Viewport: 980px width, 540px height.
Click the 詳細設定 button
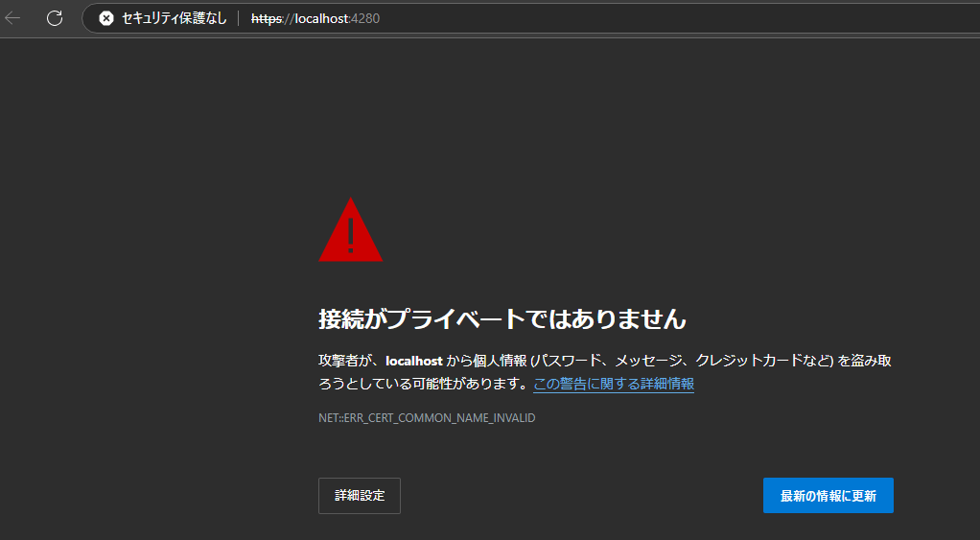point(360,496)
